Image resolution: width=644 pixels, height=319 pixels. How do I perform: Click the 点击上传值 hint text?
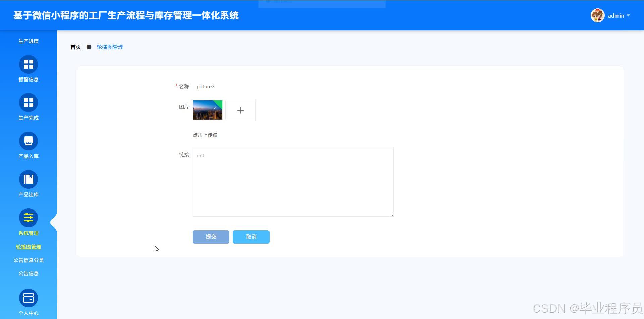(205, 135)
